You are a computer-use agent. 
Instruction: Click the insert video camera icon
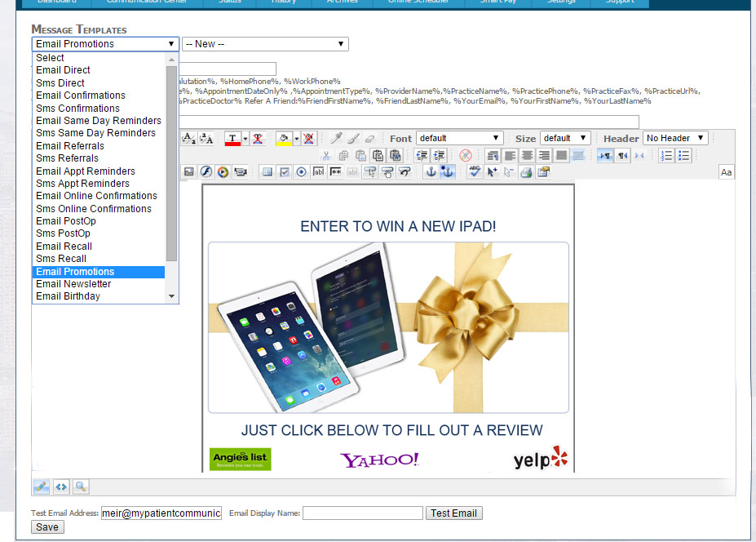240,171
